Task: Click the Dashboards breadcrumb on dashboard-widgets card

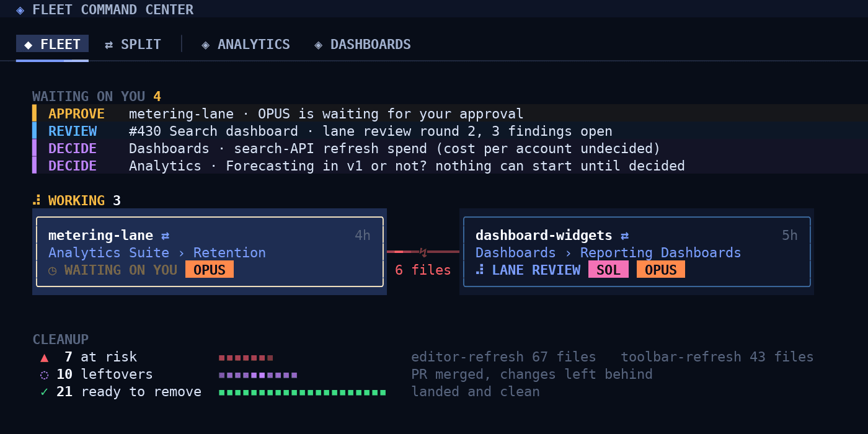Action: click(516, 253)
